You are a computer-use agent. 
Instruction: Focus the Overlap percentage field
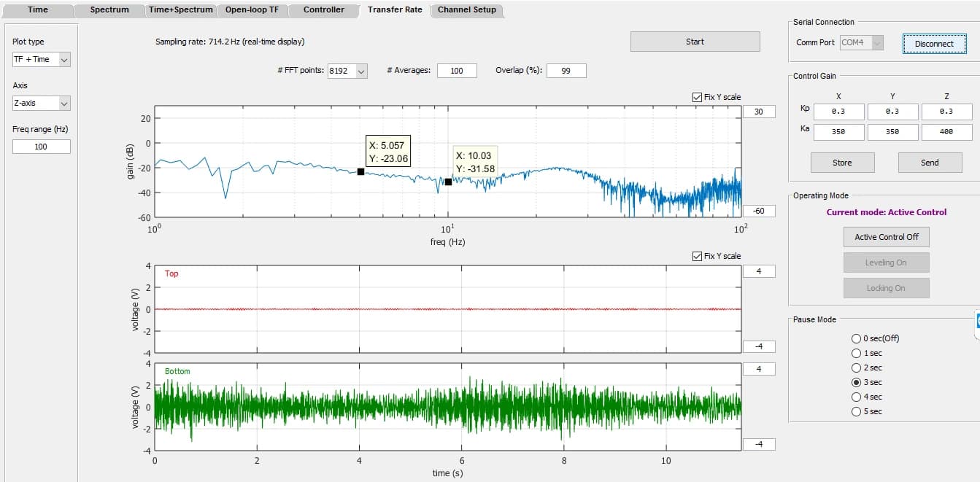pyautogui.click(x=566, y=71)
